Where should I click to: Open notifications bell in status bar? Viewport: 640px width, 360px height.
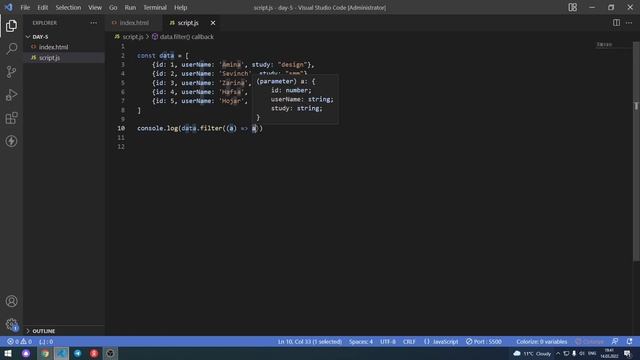629,342
